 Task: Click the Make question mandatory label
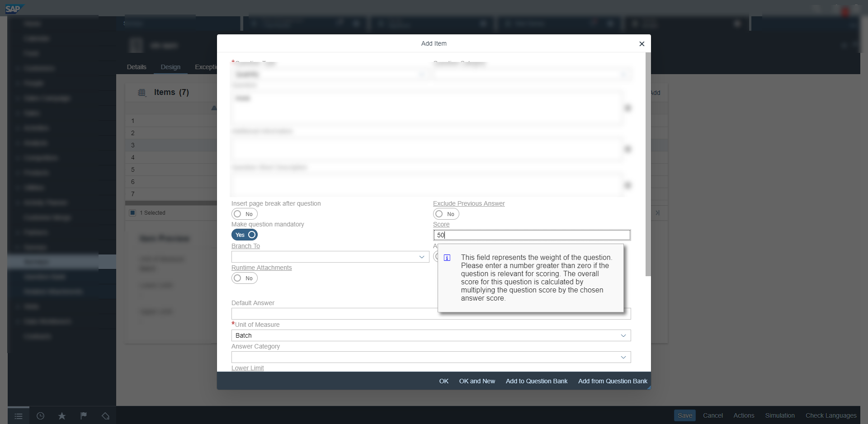[268, 224]
